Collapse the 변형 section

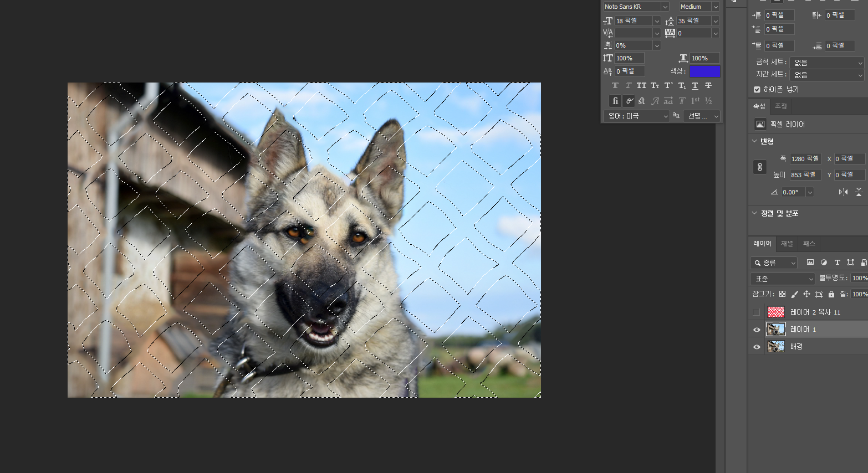[x=754, y=141]
